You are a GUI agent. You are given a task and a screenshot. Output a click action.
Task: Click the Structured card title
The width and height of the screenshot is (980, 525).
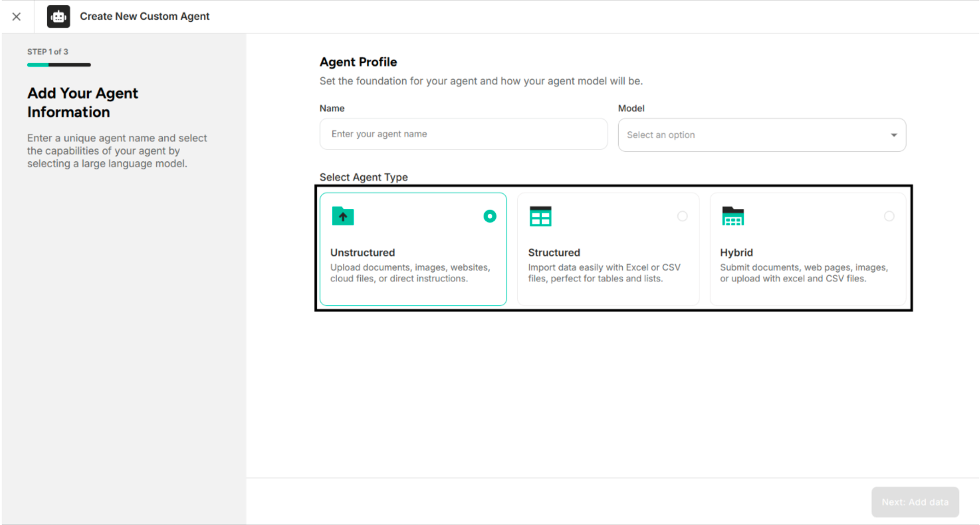pyautogui.click(x=554, y=252)
